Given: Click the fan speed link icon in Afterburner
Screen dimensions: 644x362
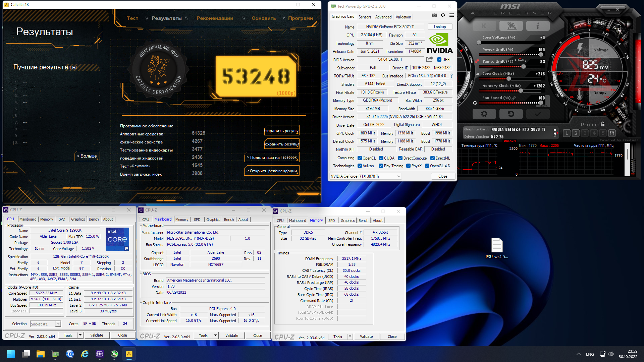Looking at the screenshot, I should pos(514,98).
